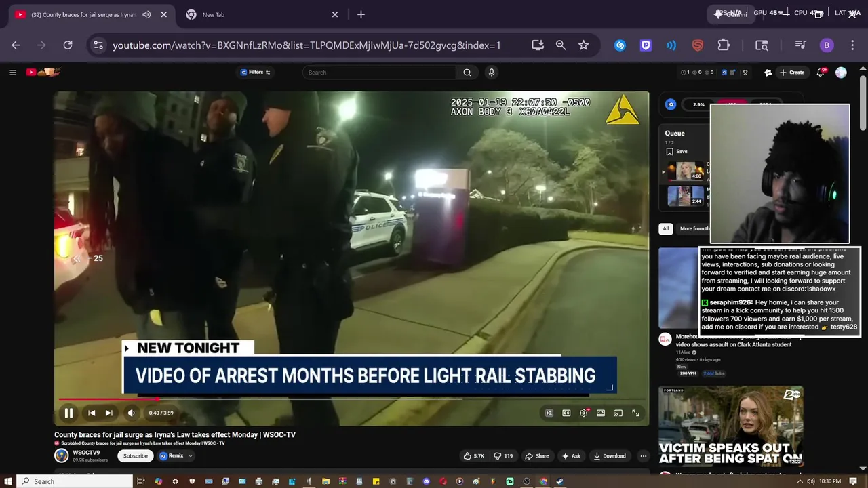The width and height of the screenshot is (868, 488).
Task: Toggle closed captions on the player
Action: point(566,413)
